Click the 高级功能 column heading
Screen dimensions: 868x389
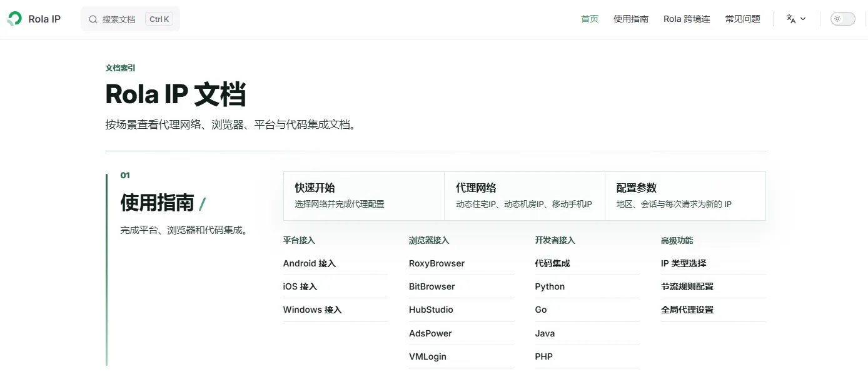(x=677, y=240)
